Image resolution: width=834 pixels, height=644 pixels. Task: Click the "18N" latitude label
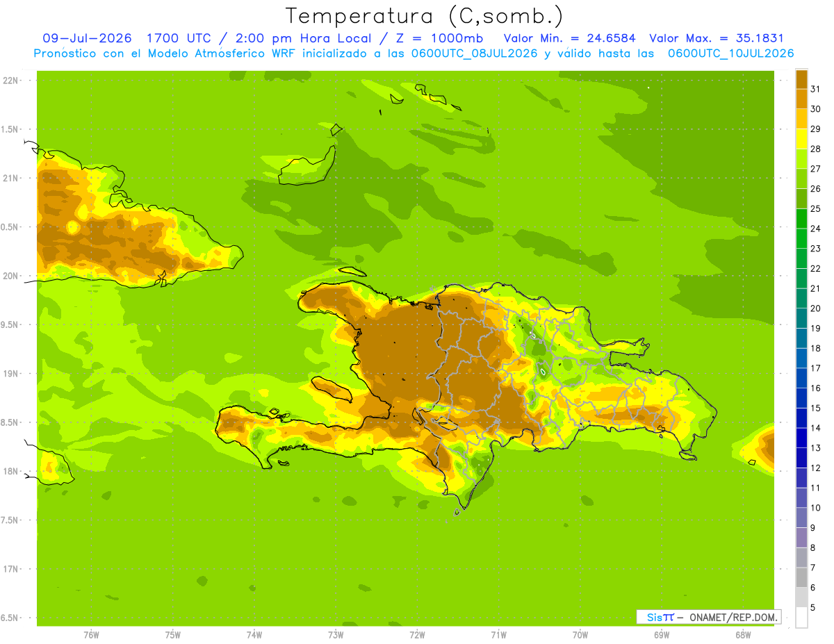click(10, 471)
